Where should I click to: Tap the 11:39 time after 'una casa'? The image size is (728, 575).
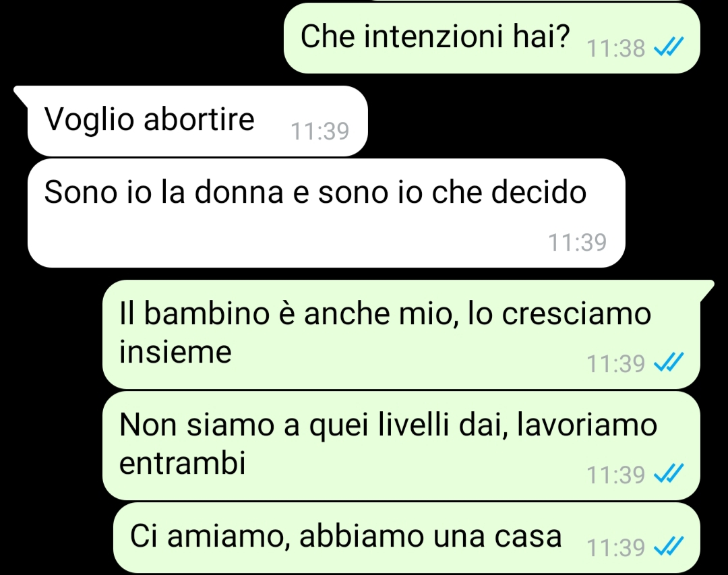615,547
